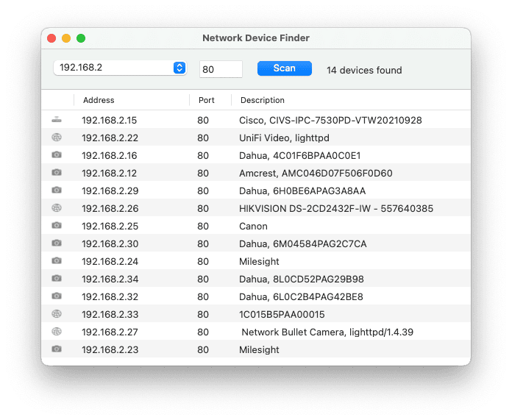512x420 pixels.
Task: Click the camera icon for 192.168.2.16
Action: [x=57, y=154]
